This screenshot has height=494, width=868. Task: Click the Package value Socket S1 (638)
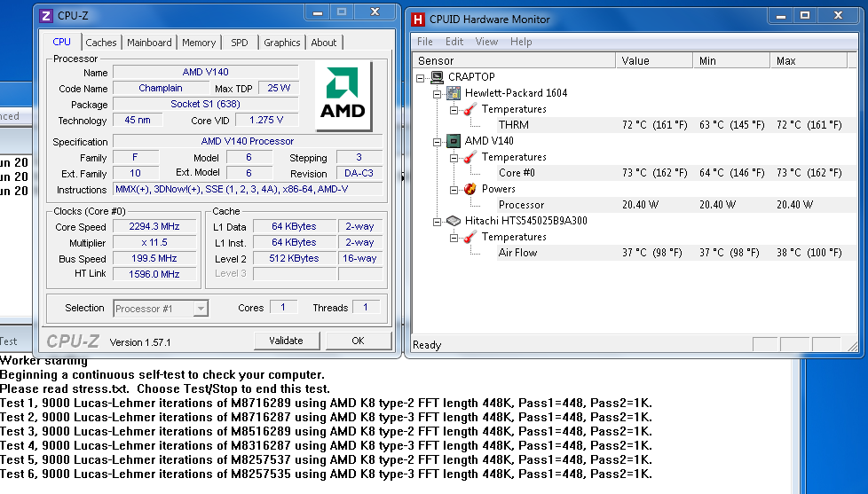205,104
